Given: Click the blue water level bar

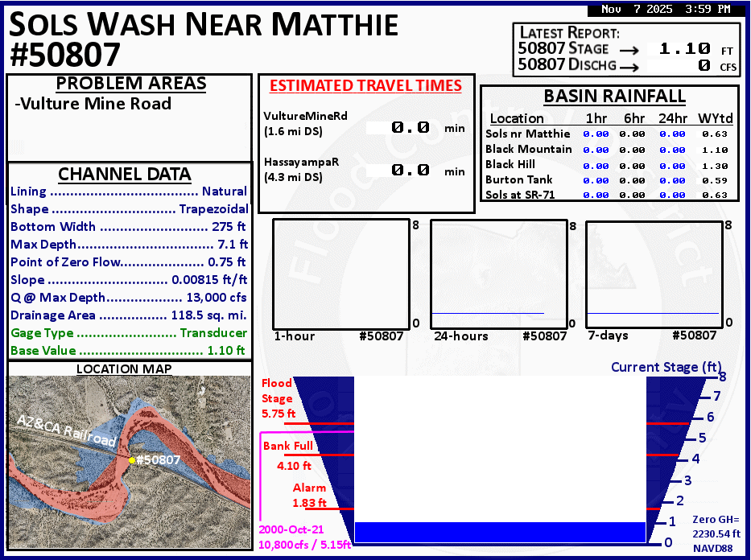Looking at the screenshot, I should 500,532.
